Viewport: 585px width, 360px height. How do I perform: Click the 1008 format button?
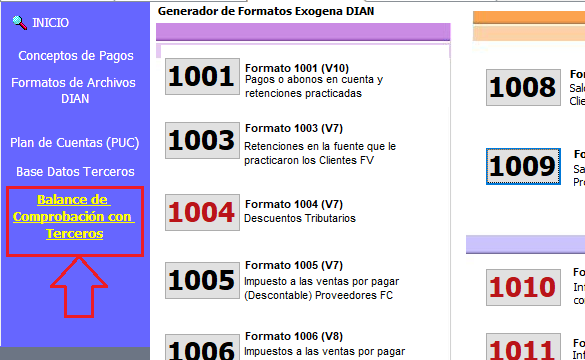523,87
